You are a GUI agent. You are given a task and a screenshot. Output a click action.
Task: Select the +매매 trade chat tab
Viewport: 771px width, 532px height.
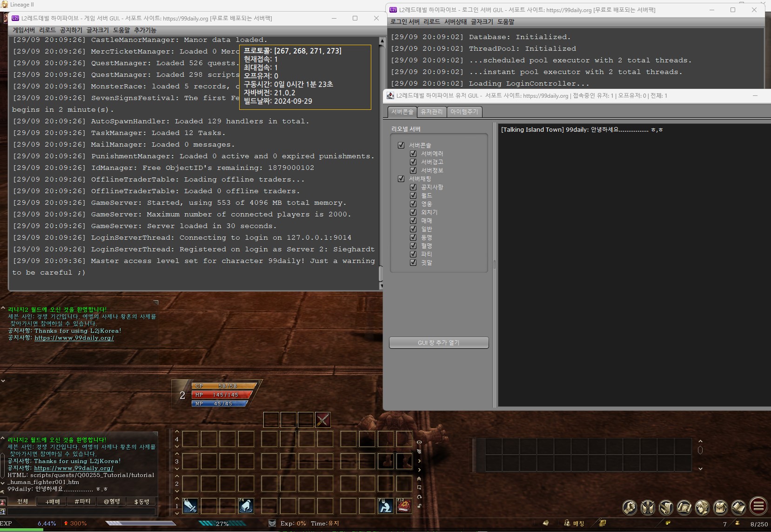click(53, 502)
